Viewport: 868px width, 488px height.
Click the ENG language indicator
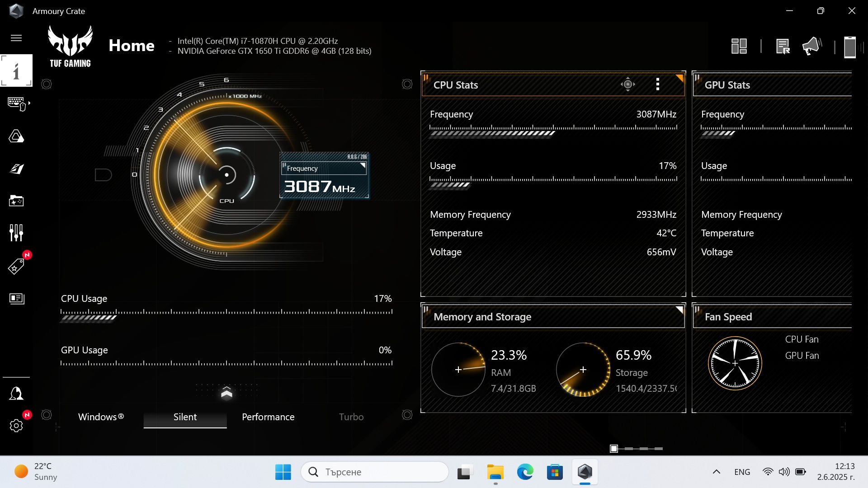point(742,472)
